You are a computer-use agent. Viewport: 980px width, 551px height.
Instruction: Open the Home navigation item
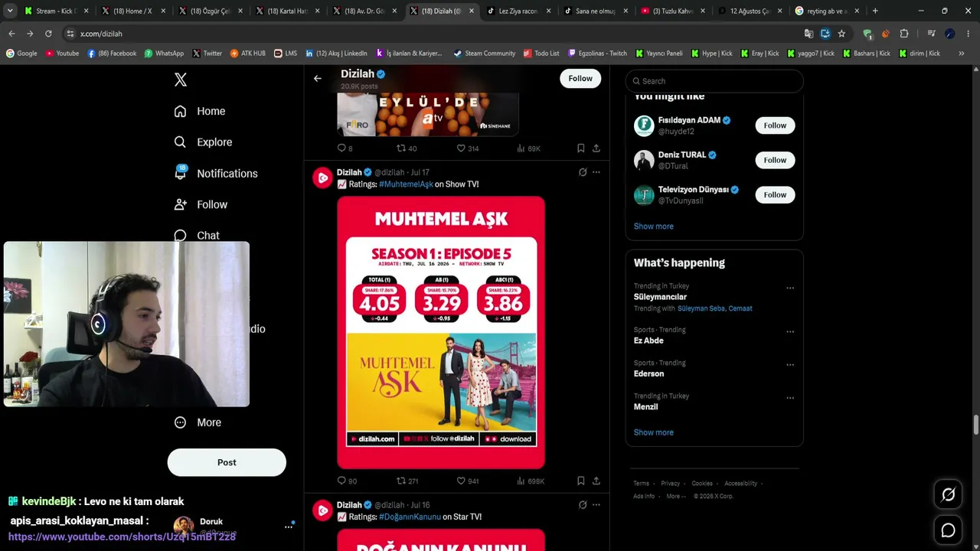coord(200,111)
